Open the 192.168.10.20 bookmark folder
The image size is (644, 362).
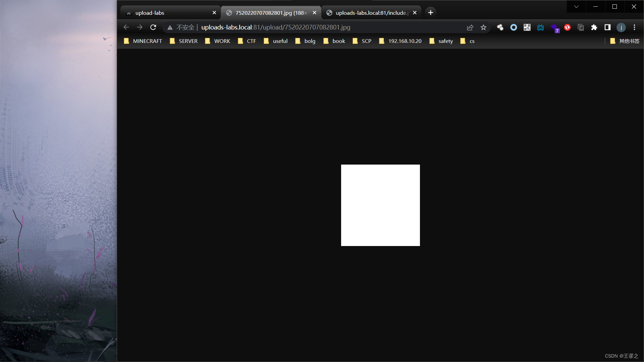(x=400, y=41)
